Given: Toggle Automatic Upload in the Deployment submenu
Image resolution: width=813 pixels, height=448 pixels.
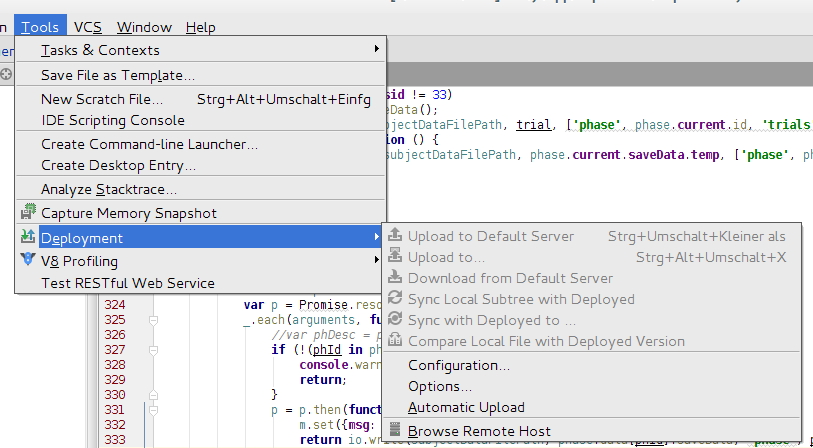Looking at the screenshot, I should [x=466, y=407].
